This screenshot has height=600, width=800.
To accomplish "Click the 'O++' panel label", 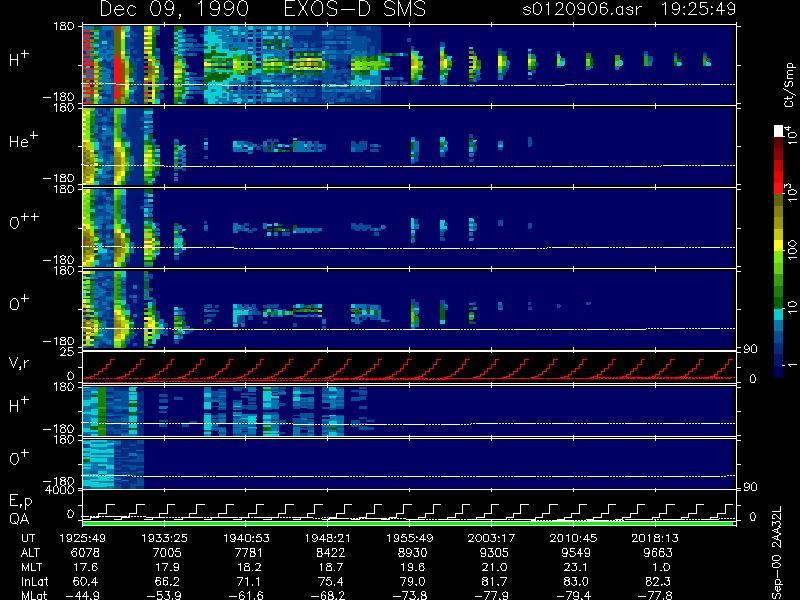I will [x=24, y=222].
